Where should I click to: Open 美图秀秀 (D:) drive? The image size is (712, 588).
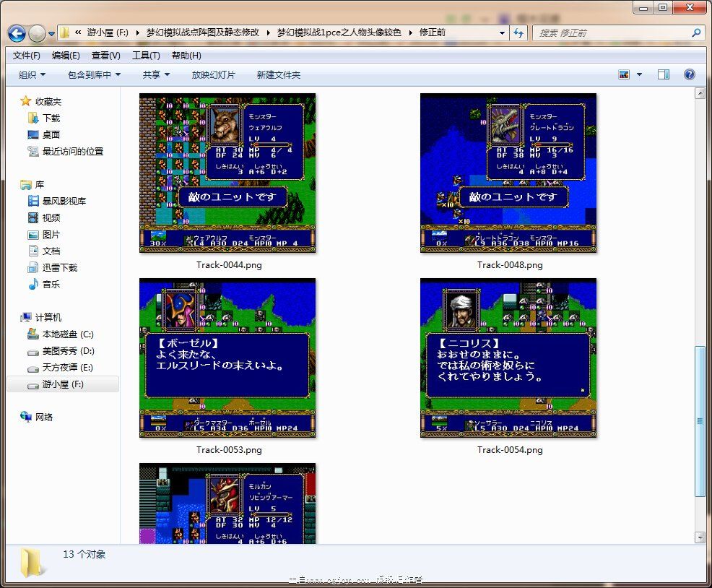[68, 351]
